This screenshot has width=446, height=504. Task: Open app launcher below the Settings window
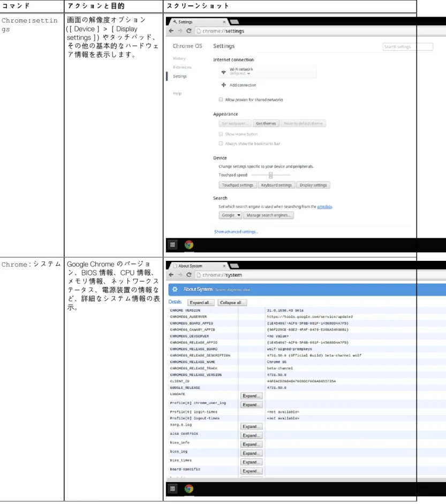172,245
